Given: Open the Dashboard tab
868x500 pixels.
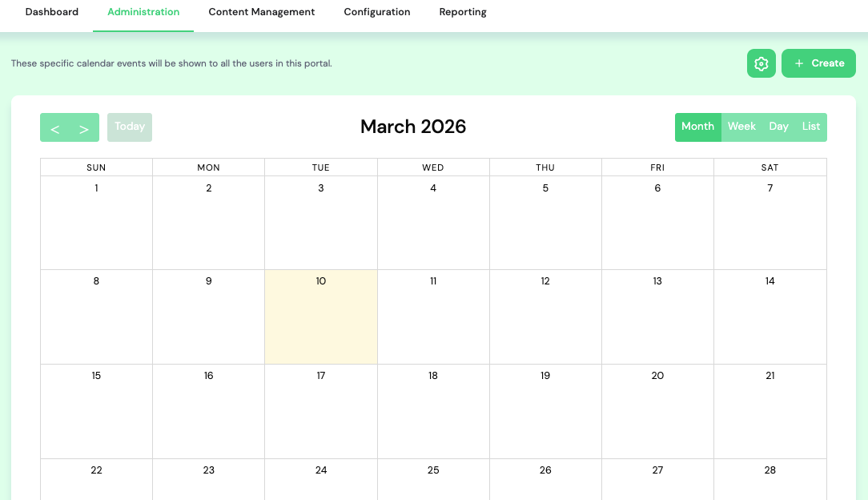Looking at the screenshot, I should point(52,12).
